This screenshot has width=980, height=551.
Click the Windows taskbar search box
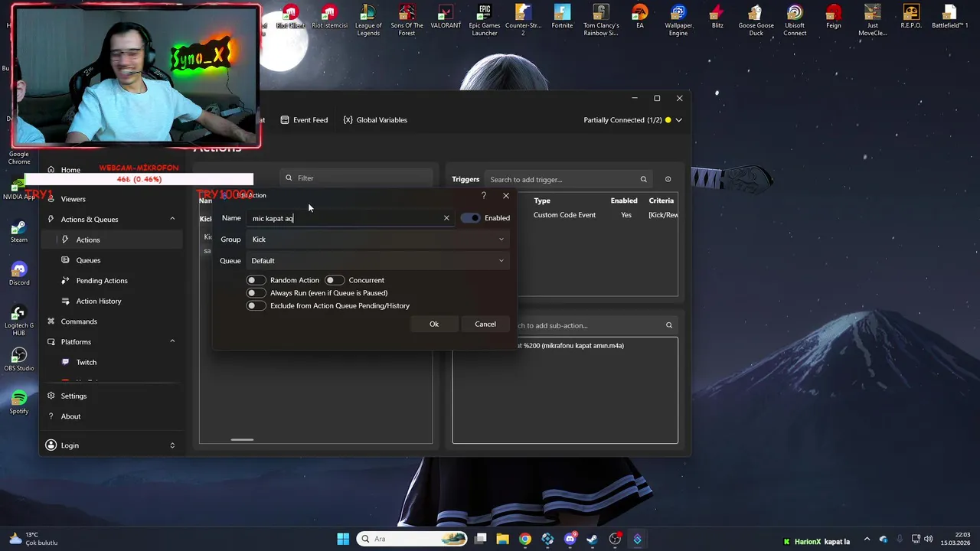[412, 539]
